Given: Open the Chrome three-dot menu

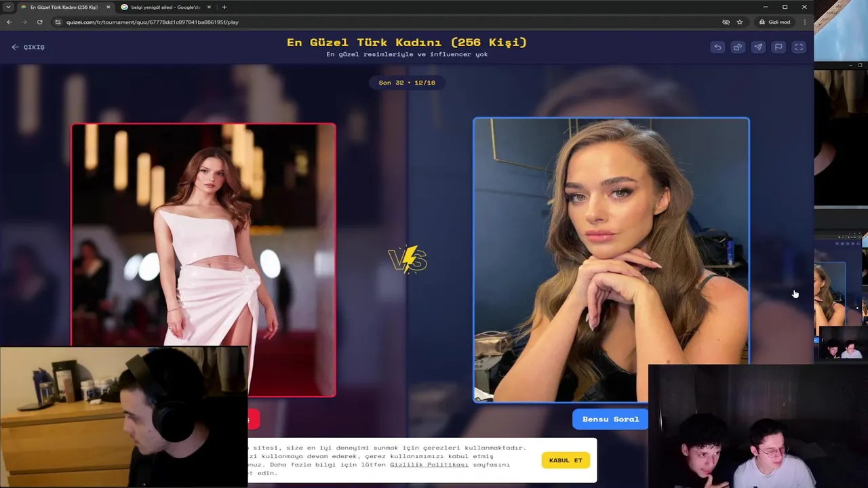Looking at the screenshot, I should 805,22.
